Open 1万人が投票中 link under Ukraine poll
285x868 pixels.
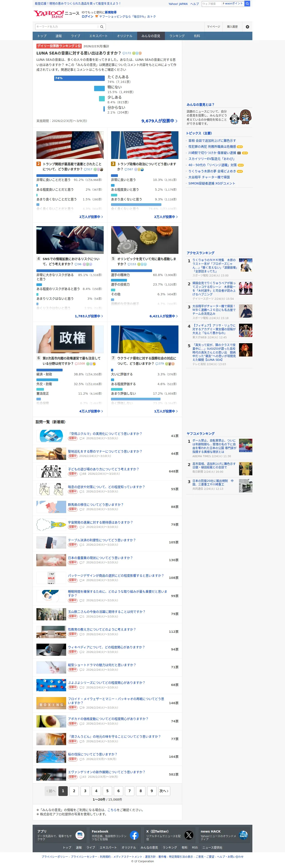click(166, 411)
